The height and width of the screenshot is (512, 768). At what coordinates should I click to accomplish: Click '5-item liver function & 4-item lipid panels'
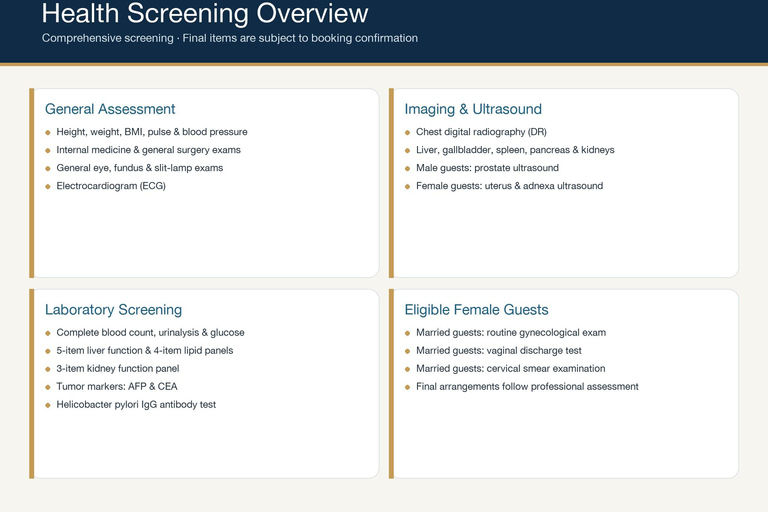tap(144, 351)
